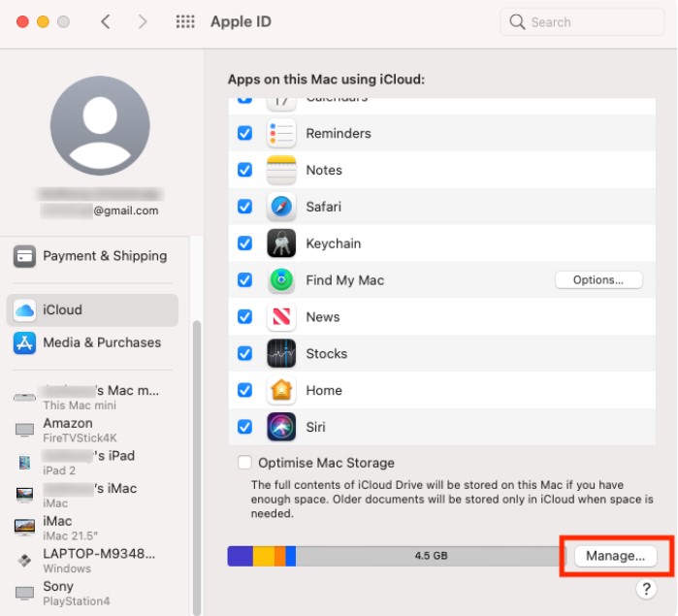Click the Mac mini device icon
This screenshot has height=616, width=678.
24,397
